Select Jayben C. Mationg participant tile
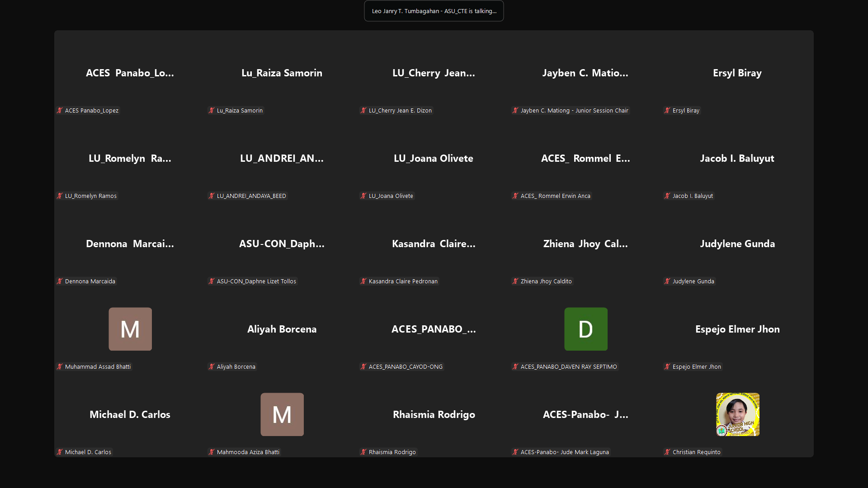868x488 pixels. point(585,73)
